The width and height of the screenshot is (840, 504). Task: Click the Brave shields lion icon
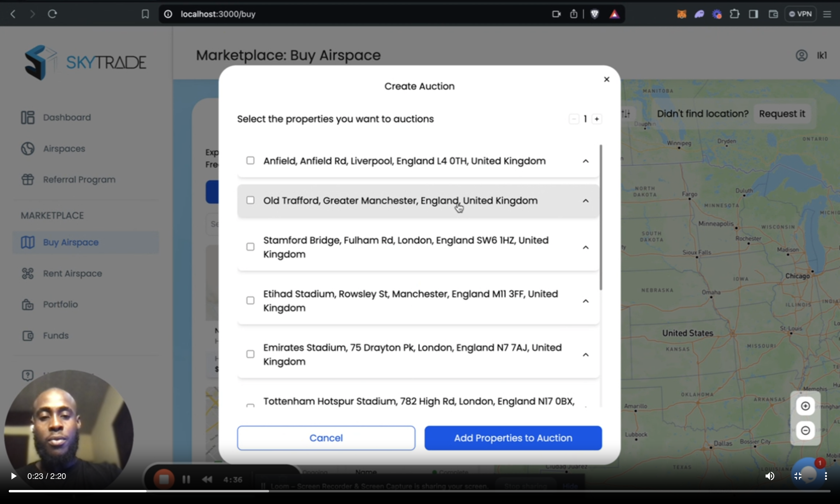pyautogui.click(x=595, y=14)
